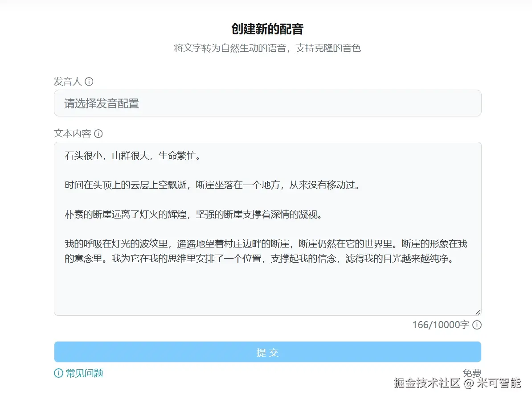Click the info icon beside 文本内容 label
This screenshot has width=532, height=400.
point(98,133)
